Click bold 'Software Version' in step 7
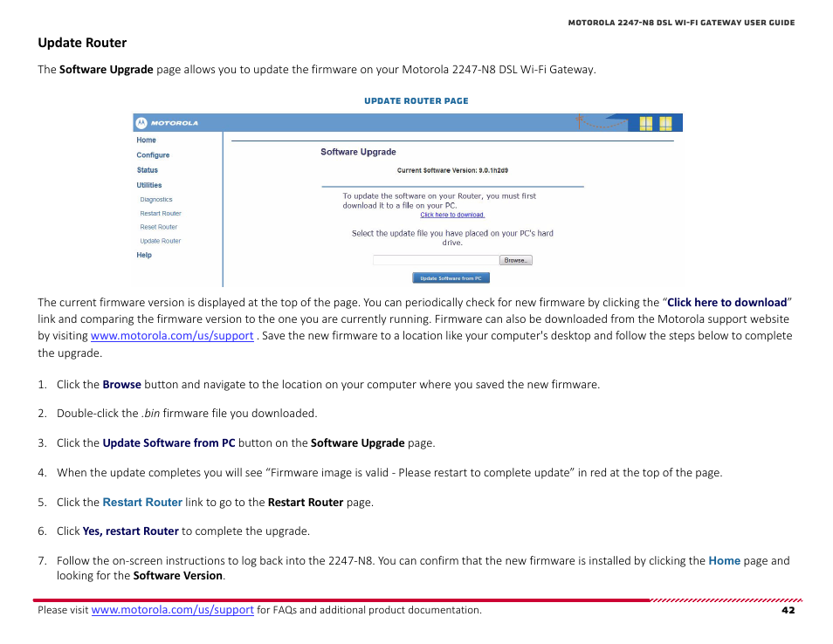The width and height of the screenshot is (833, 644). (178, 576)
